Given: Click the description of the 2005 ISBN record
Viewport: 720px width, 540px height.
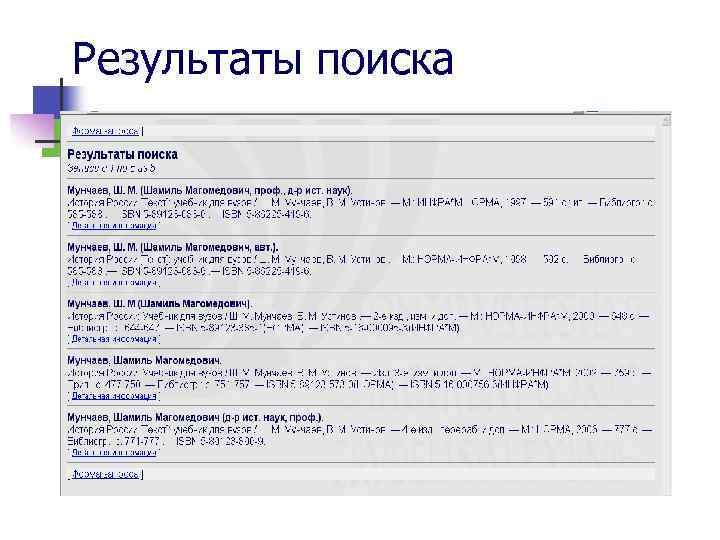Looking at the screenshot, I should pyautogui.click(x=359, y=435).
